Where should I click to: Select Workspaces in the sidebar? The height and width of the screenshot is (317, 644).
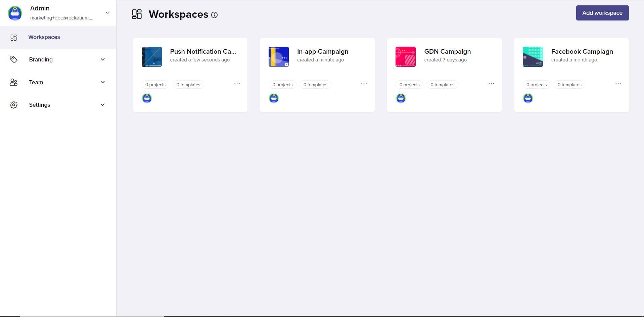[x=44, y=37]
